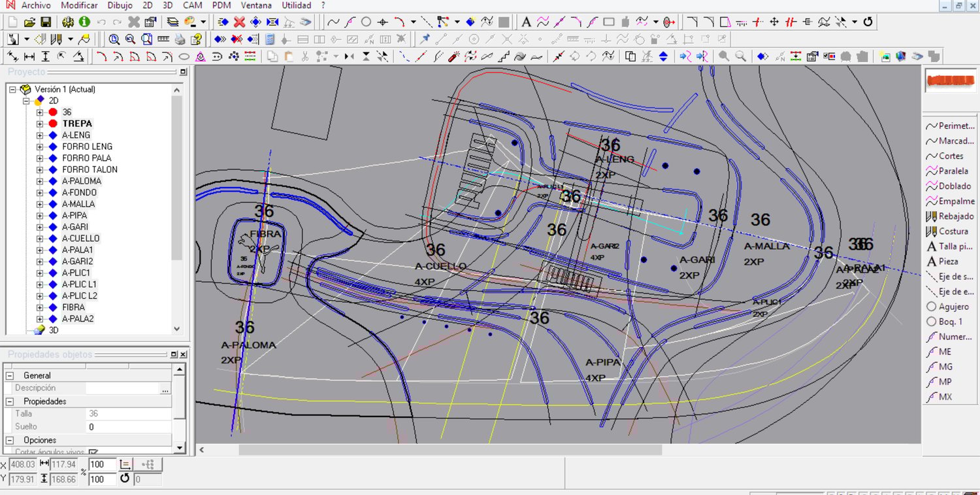
Task: Select the Boq. 1 radio option
Action: (x=932, y=322)
